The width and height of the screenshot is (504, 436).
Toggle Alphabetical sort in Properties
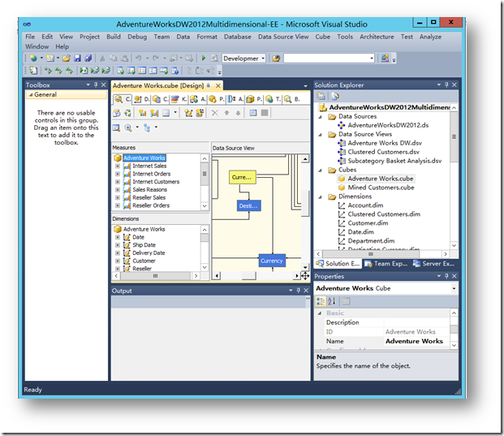click(x=331, y=301)
